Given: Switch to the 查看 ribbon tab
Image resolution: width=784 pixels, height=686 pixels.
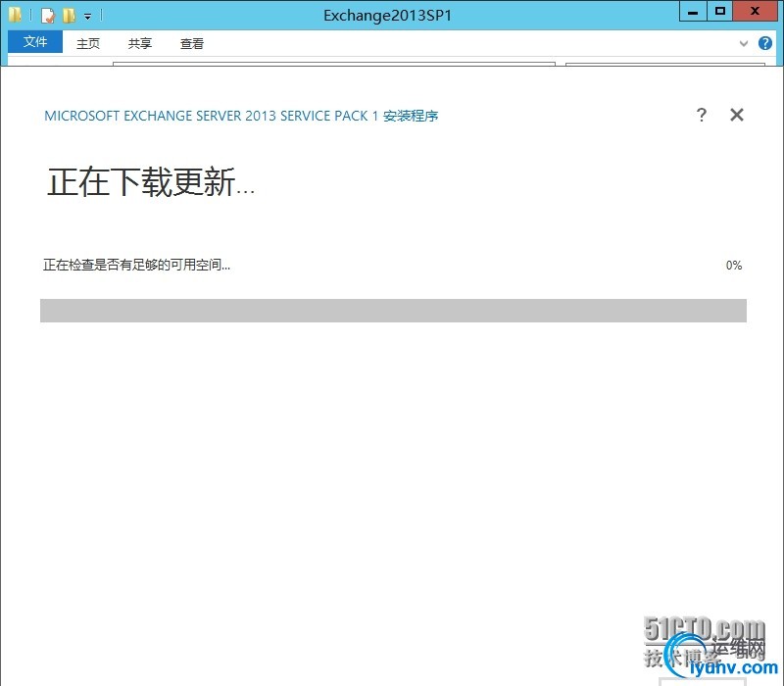Looking at the screenshot, I should pos(192,43).
